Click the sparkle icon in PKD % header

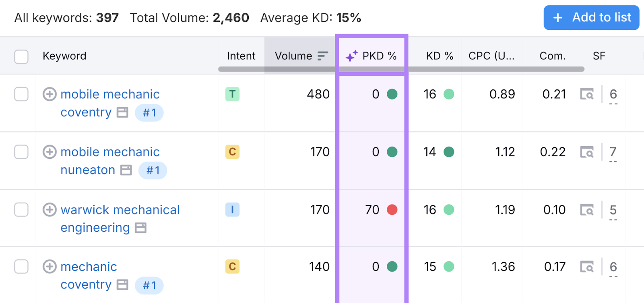(x=351, y=56)
